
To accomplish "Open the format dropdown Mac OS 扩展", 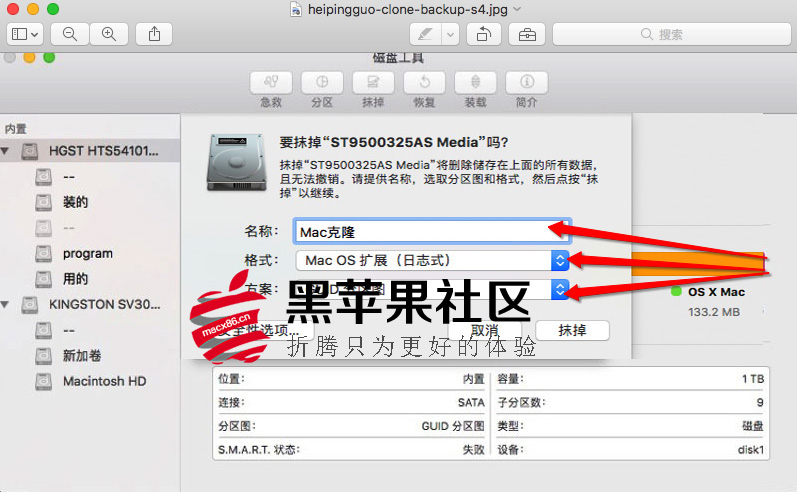I will tap(433, 261).
